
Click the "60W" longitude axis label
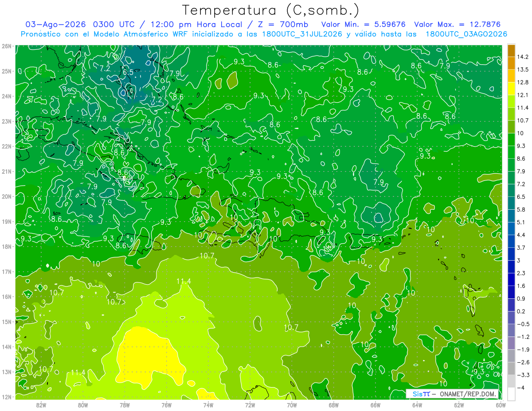(x=501, y=405)
